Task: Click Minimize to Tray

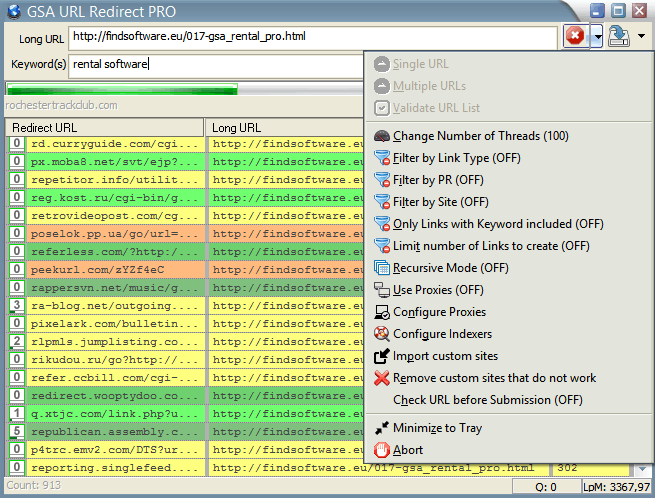Action: 437,428
